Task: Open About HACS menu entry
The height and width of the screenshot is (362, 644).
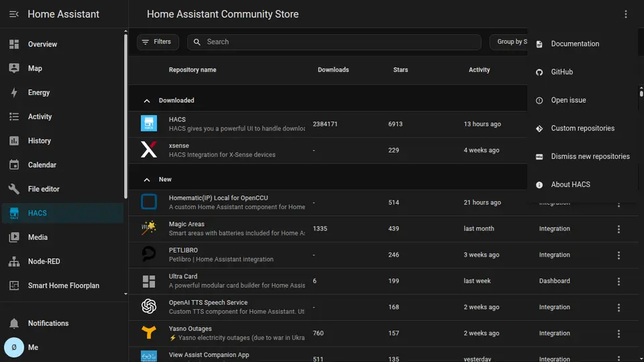Action: [x=582, y=185]
